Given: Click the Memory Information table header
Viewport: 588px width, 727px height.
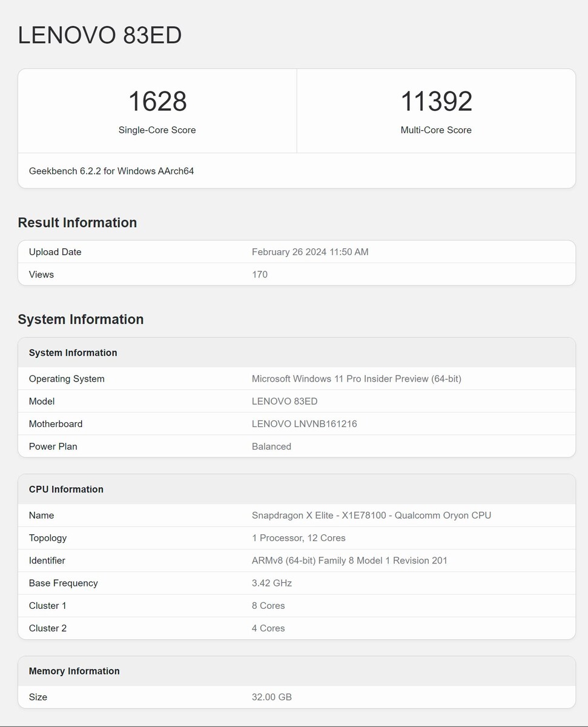Looking at the screenshot, I should pyautogui.click(x=74, y=671).
